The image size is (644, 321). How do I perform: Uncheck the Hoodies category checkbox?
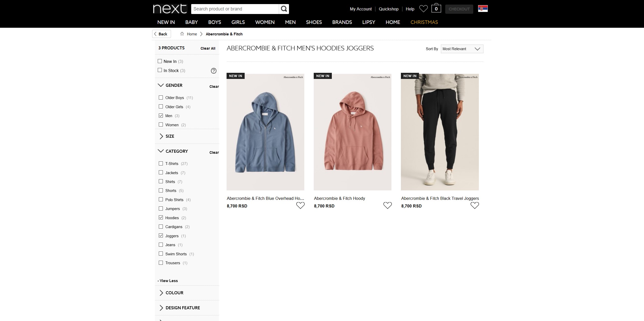[161, 218]
